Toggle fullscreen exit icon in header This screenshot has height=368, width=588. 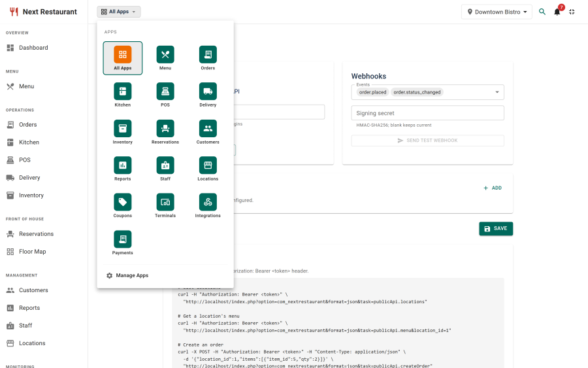(x=572, y=12)
